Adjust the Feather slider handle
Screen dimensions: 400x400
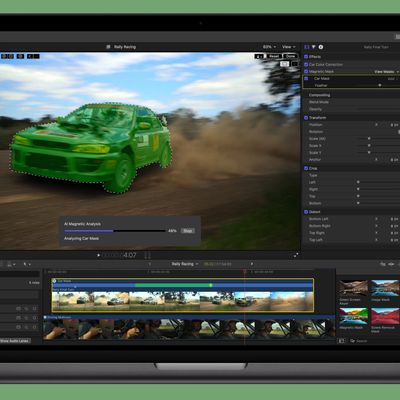(380, 85)
